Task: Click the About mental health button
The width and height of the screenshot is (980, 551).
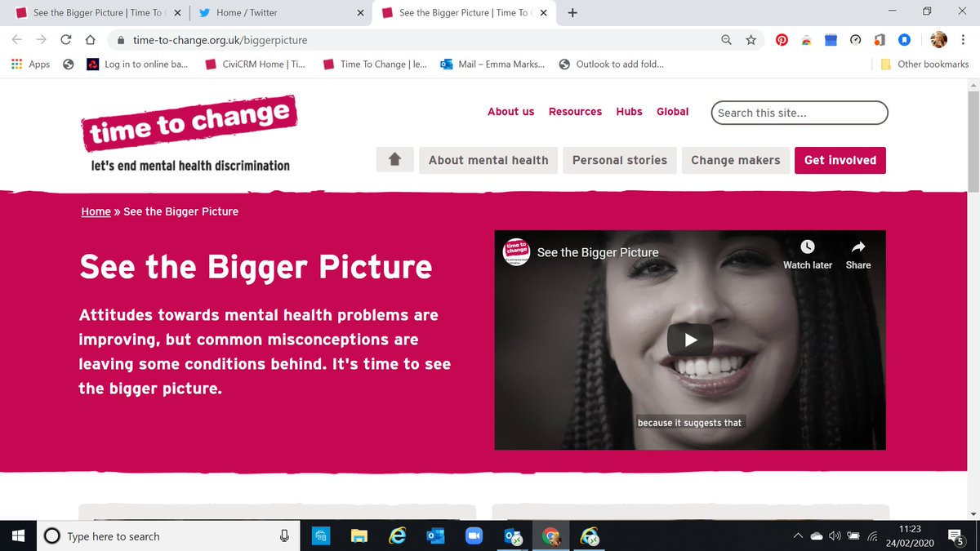Action: 488,160
